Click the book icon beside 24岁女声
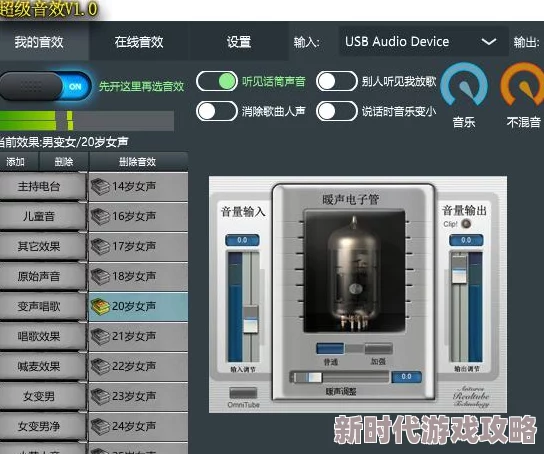 100,426
